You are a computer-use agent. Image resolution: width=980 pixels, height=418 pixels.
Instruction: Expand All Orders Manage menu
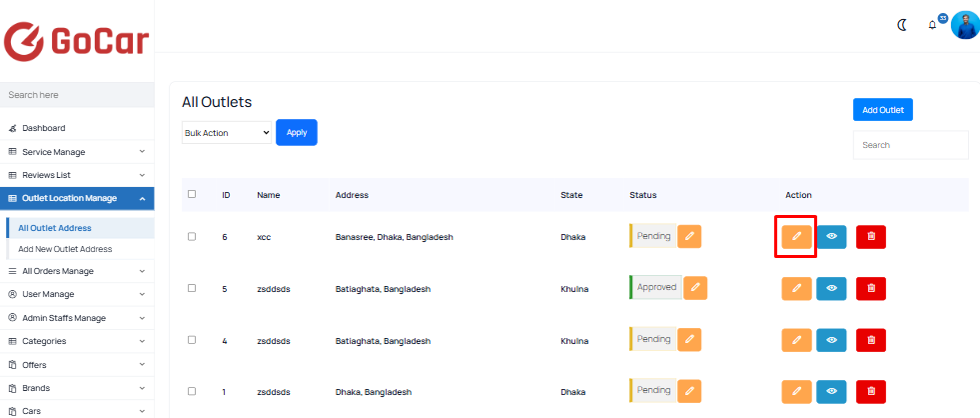pyautogui.click(x=77, y=271)
